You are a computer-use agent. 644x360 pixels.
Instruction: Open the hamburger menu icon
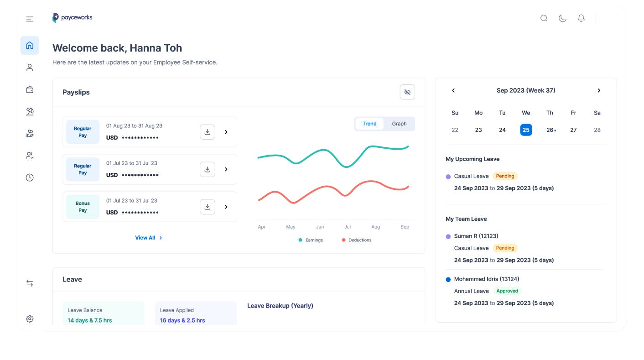click(x=30, y=19)
